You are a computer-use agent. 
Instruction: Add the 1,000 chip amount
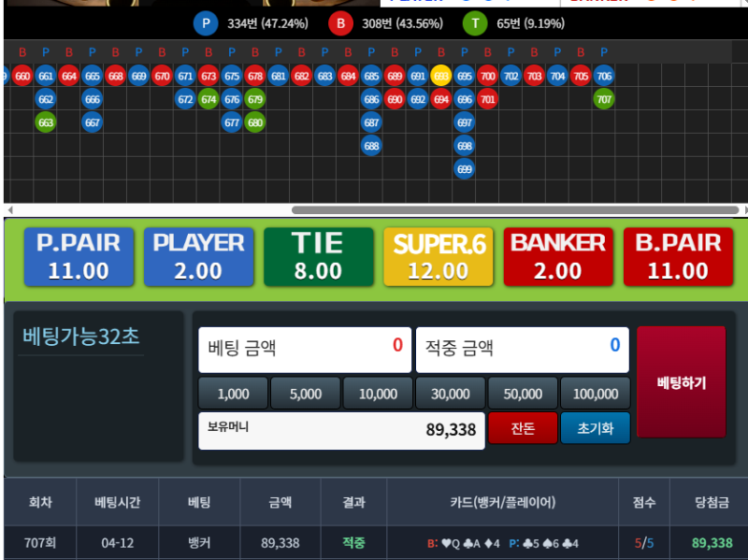233,395
